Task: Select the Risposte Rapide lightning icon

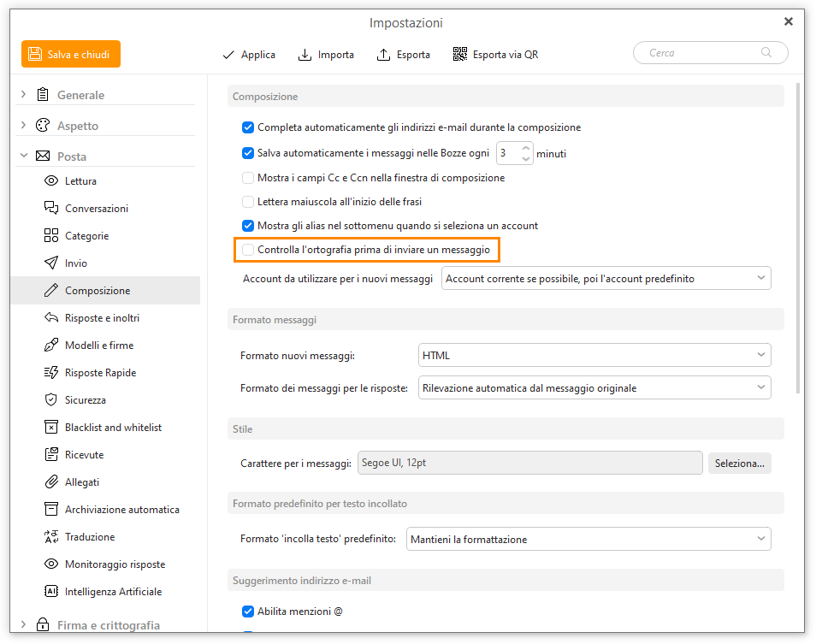Action: tap(51, 372)
